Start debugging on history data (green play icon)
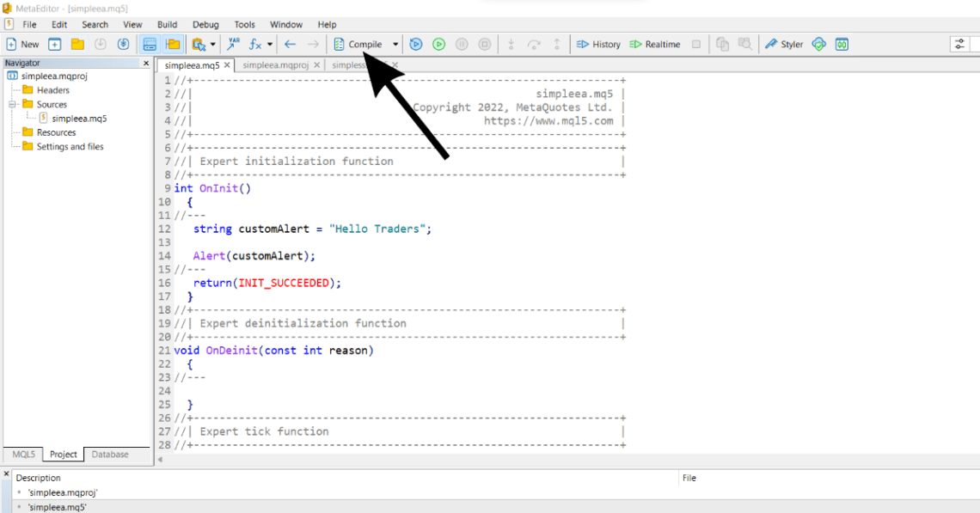 click(x=438, y=44)
